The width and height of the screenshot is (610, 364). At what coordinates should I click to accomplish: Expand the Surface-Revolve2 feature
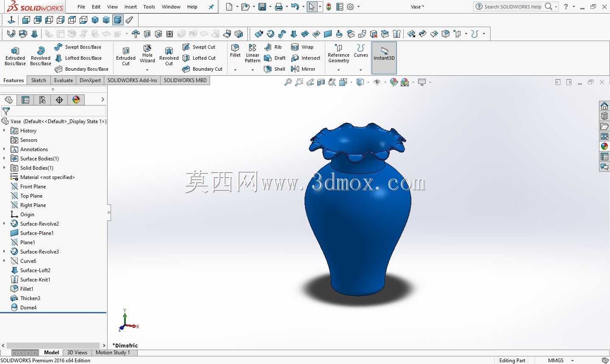[4, 224]
